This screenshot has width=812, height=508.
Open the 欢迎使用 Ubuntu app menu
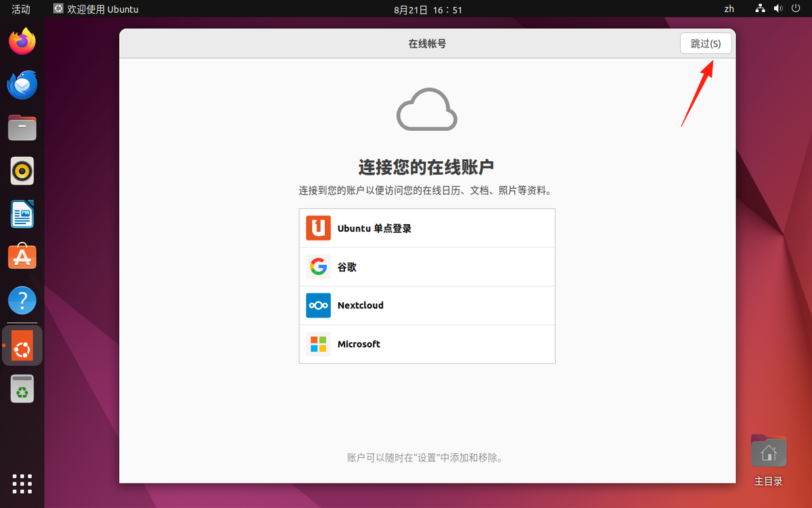point(95,9)
